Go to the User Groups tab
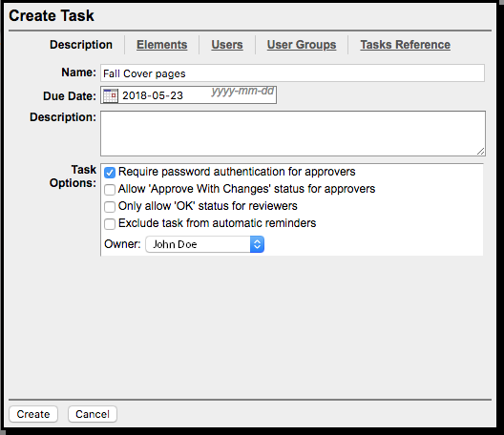Image resolution: width=504 pixels, height=435 pixels. (x=302, y=44)
